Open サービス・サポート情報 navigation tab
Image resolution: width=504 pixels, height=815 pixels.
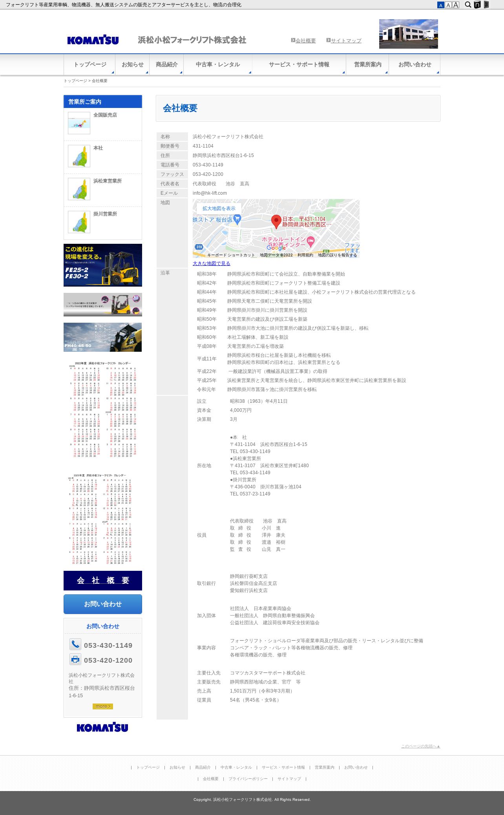(x=299, y=64)
